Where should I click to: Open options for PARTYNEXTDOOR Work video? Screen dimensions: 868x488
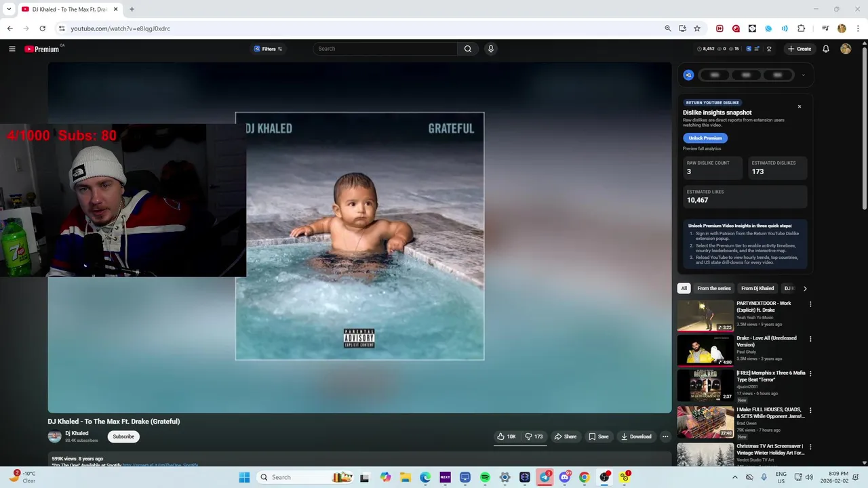pos(810,304)
